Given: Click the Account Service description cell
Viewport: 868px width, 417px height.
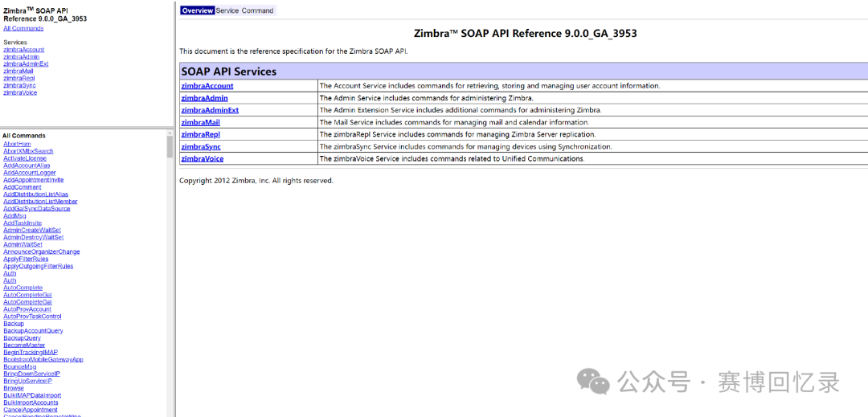Looking at the screenshot, I should tap(593, 86).
